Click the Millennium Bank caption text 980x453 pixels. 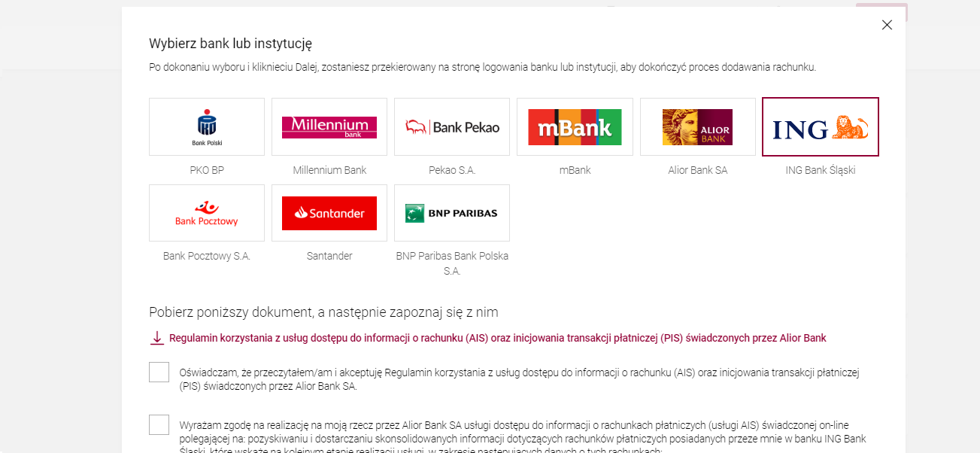[329, 170]
